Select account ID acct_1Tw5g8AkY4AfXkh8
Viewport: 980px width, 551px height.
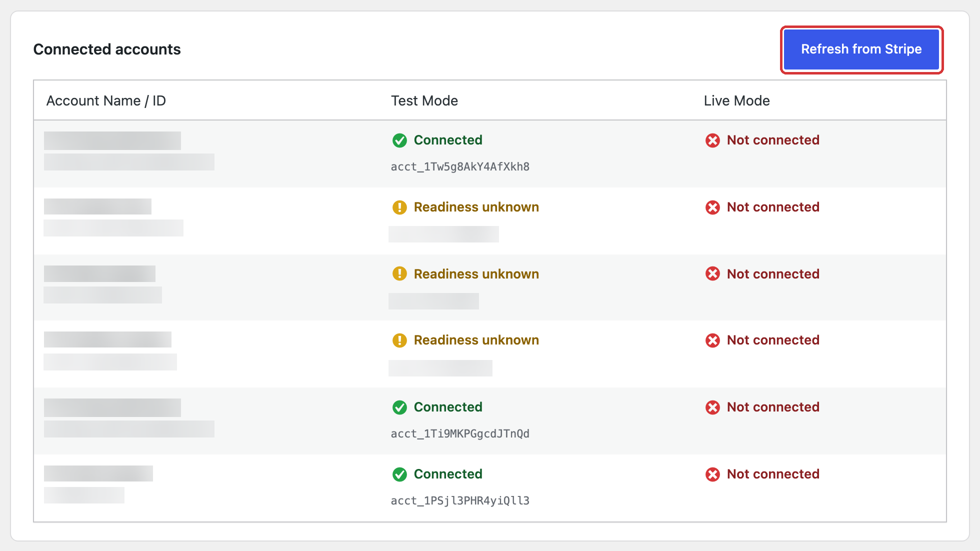[x=460, y=167]
